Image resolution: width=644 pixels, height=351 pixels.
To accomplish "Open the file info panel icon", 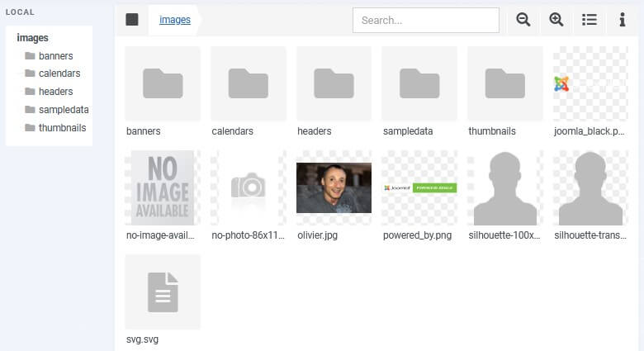I will tap(622, 20).
